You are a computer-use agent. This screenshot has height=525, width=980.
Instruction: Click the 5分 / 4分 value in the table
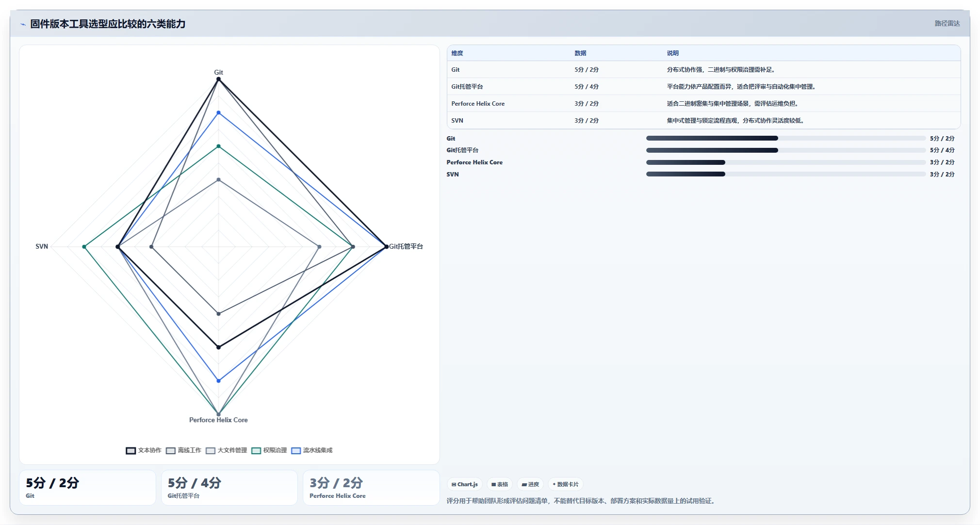pos(587,87)
